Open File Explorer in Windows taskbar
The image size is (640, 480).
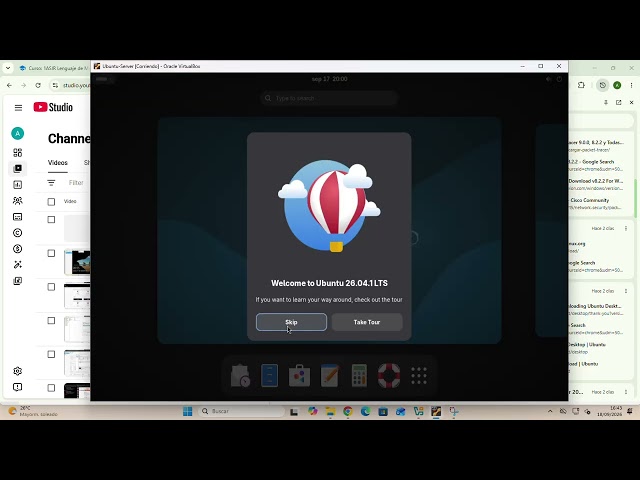[330, 411]
